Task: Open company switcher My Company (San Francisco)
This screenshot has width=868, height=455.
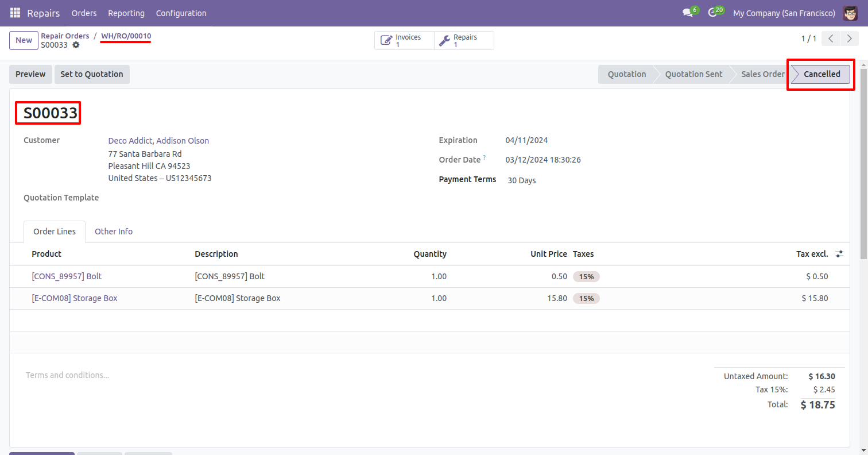Action: coord(784,13)
